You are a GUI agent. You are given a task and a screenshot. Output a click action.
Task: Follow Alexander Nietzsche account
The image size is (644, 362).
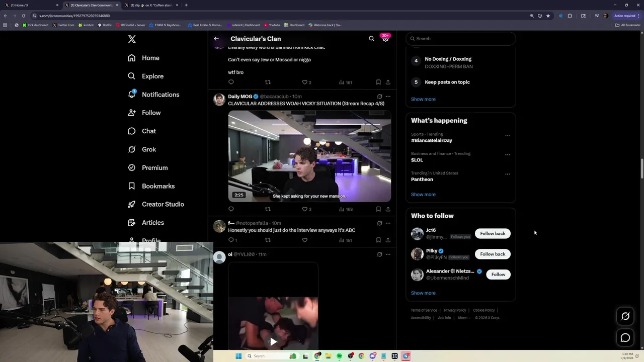(x=498, y=275)
